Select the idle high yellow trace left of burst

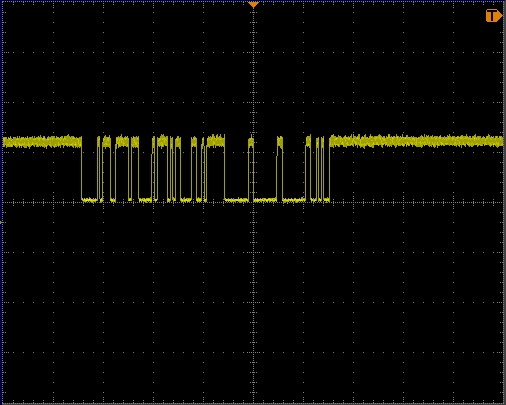(42, 142)
